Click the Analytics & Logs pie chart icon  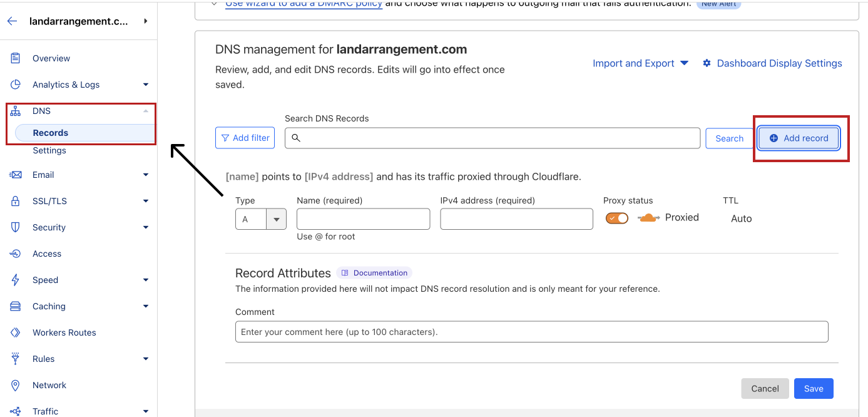(x=16, y=85)
